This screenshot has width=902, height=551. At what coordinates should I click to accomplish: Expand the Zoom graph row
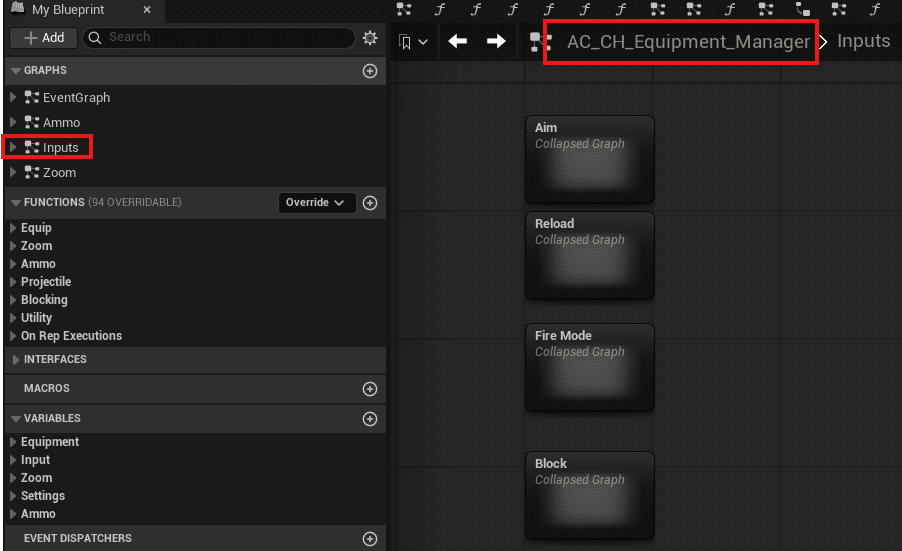tap(13, 172)
